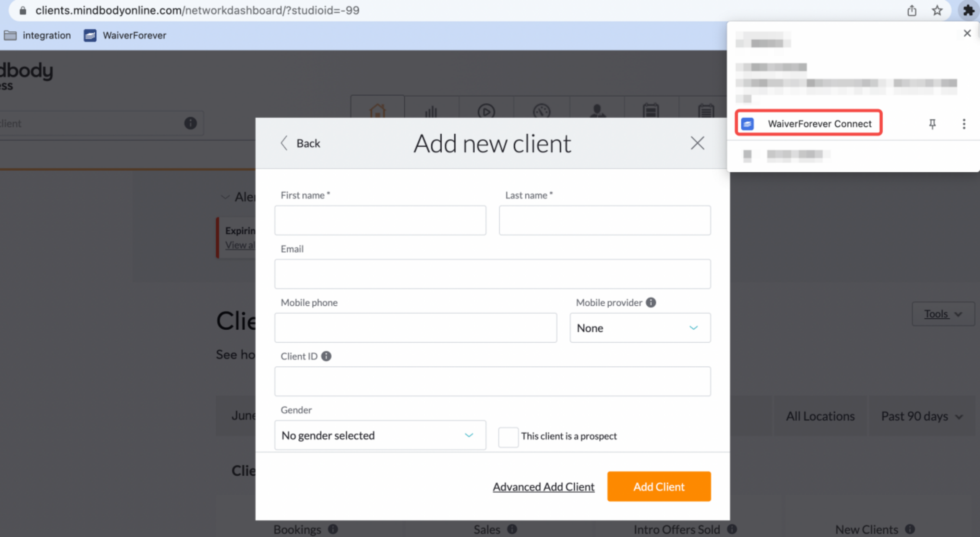The height and width of the screenshot is (537, 980).
Task: Show Sales info tooltip
Action: point(512,529)
